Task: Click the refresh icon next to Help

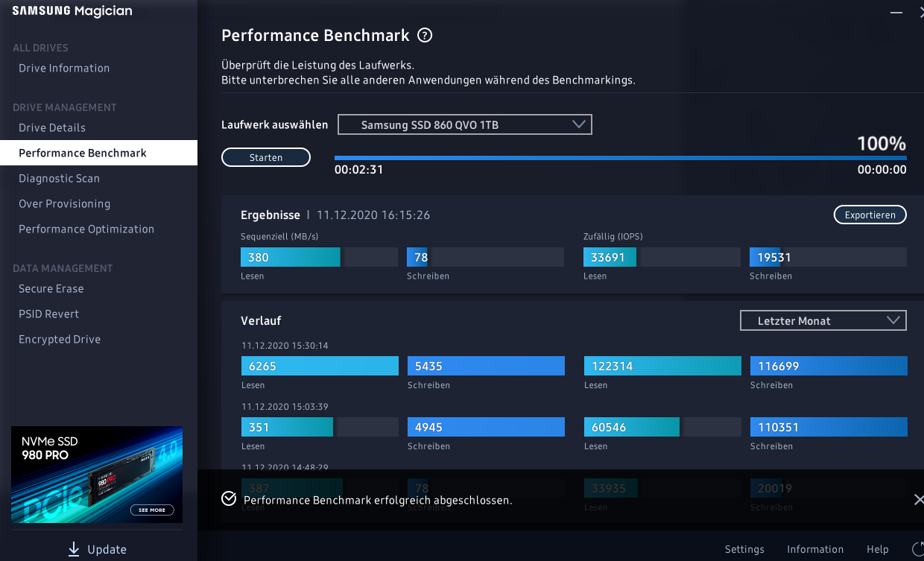Action: (918, 549)
